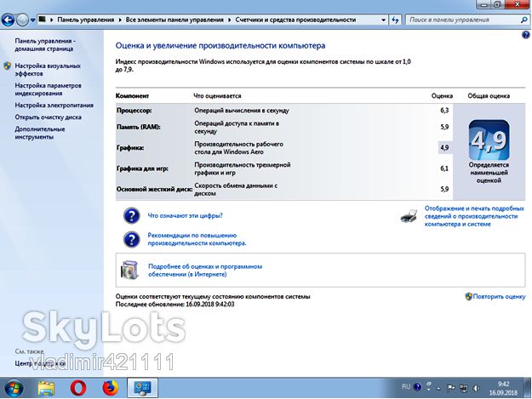Click the search magnifier icon

click(x=523, y=20)
